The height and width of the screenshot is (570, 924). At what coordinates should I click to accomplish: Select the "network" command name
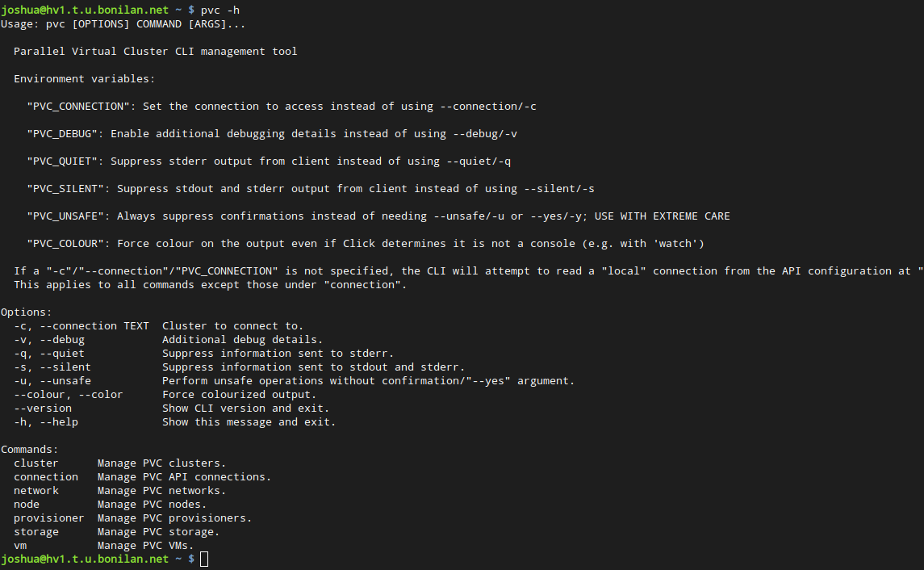pos(36,491)
